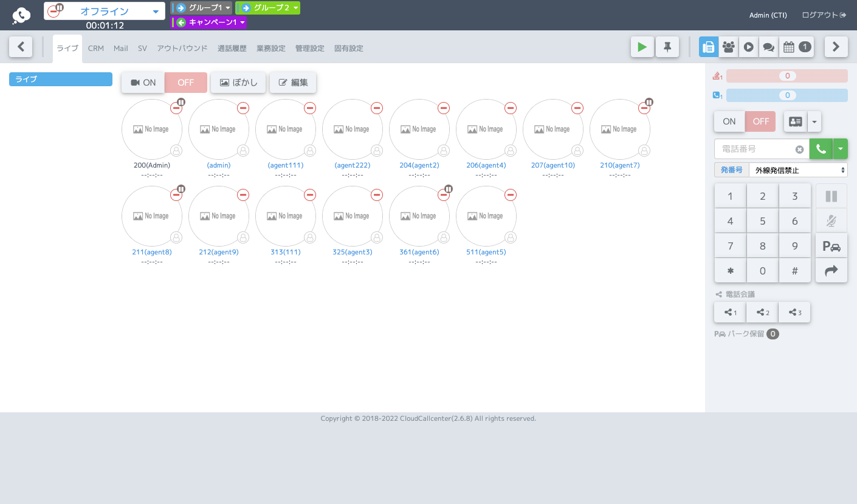Click the 電話番号 phone number input

(762, 149)
